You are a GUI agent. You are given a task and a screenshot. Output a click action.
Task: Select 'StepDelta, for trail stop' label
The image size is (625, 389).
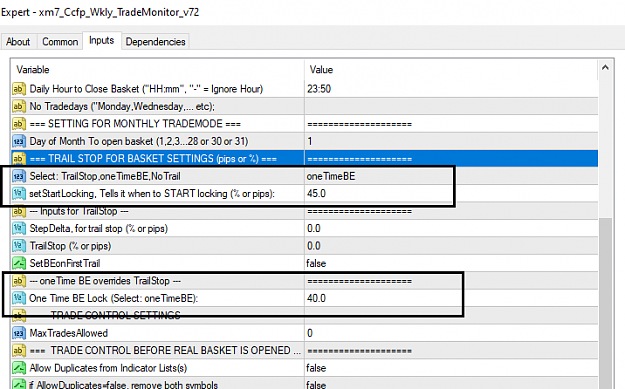tap(98, 228)
